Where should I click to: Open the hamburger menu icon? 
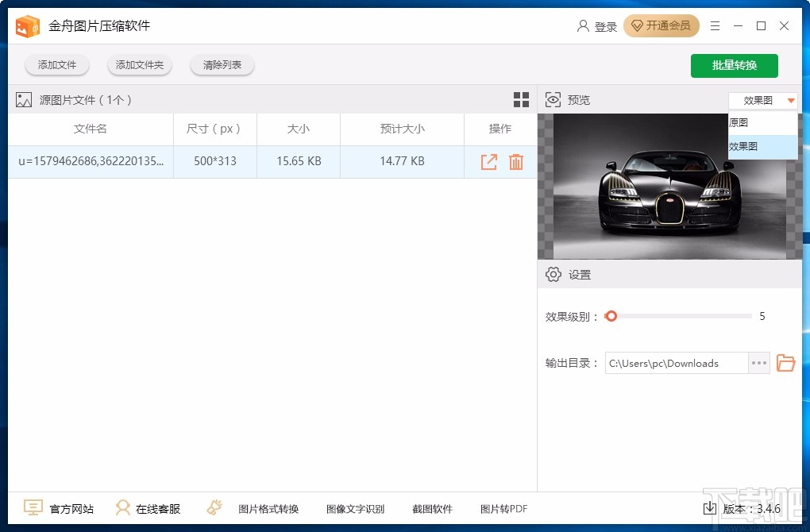tap(714, 25)
